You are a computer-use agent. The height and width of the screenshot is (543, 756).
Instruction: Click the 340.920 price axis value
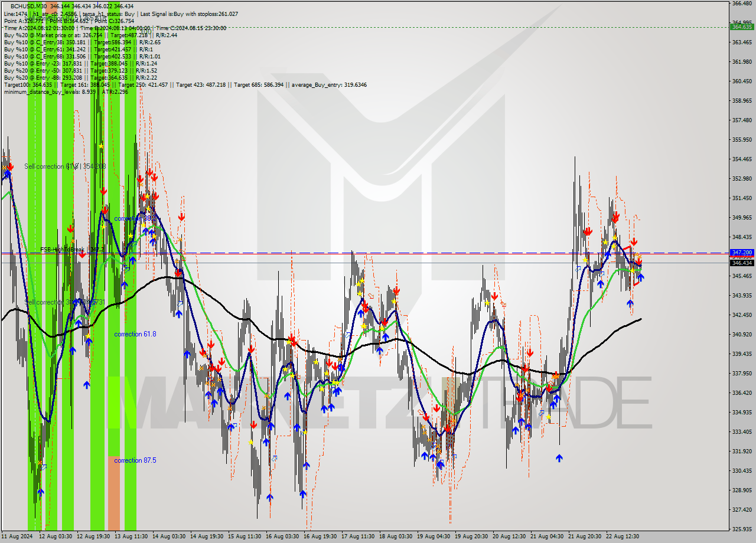[x=742, y=335]
